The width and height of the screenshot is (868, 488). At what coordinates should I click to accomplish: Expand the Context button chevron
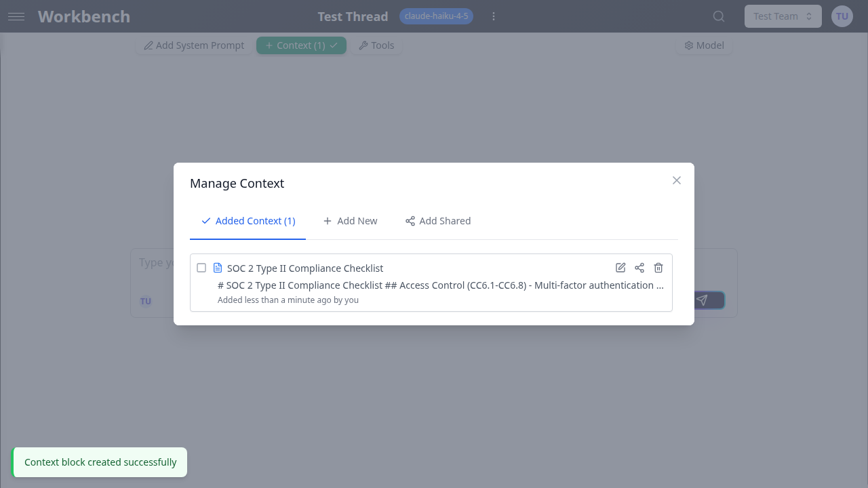[x=333, y=45]
